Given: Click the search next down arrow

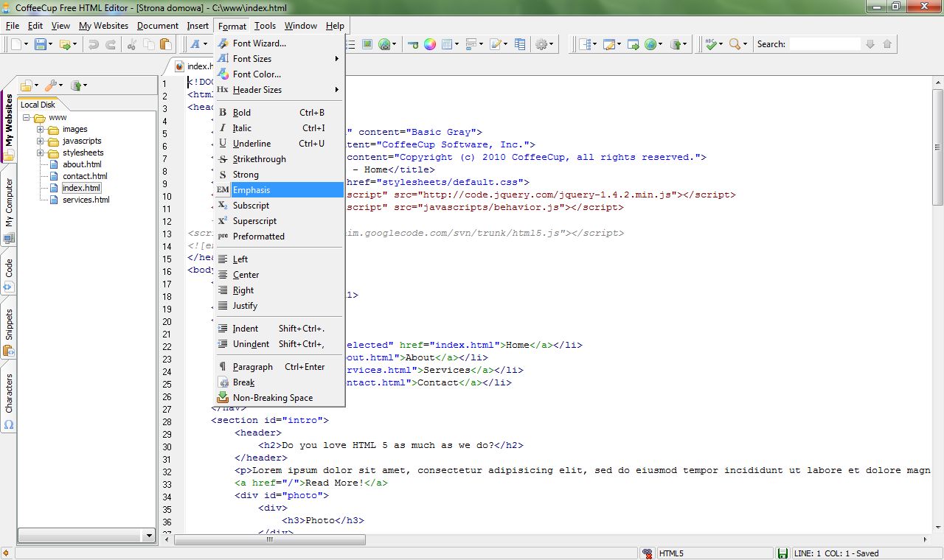Looking at the screenshot, I should [x=870, y=44].
